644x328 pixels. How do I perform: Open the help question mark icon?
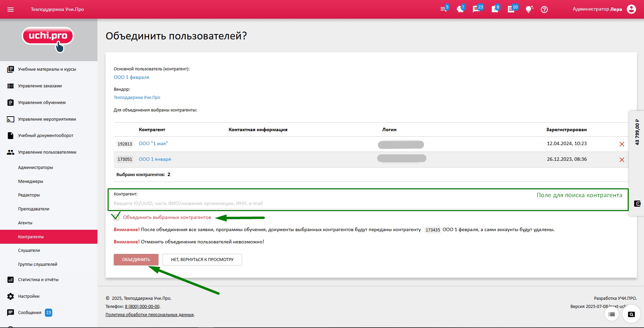544,10
